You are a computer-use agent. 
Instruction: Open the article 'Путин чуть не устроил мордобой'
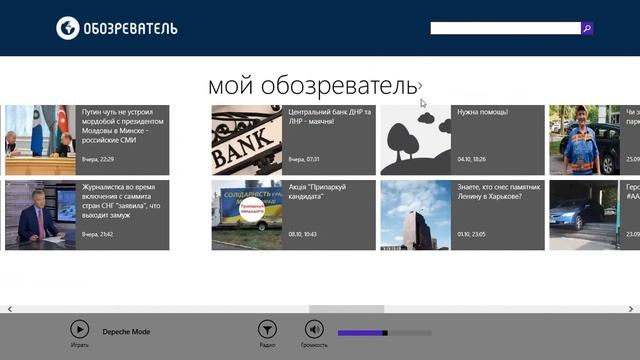click(x=87, y=140)
